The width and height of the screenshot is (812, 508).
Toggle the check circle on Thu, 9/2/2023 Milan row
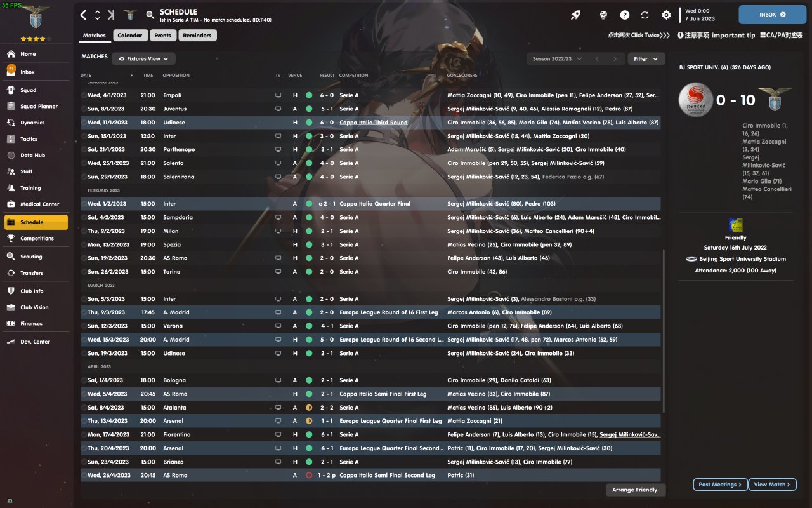pyautogui.click(x=84, y=231)
